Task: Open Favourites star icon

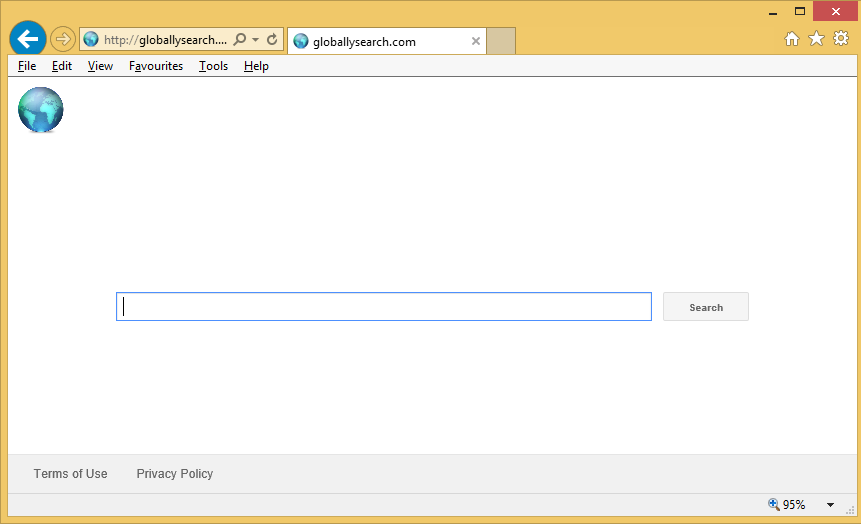Action: tap(816, 39)
